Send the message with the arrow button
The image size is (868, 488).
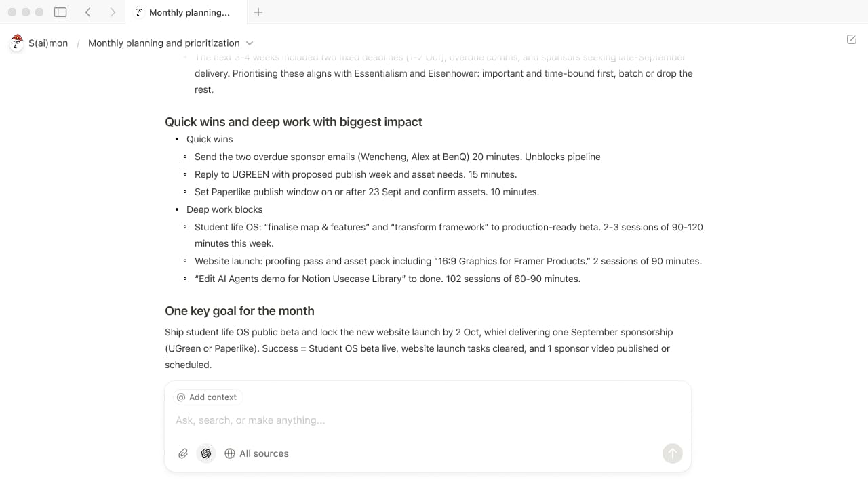pos(672,453)
